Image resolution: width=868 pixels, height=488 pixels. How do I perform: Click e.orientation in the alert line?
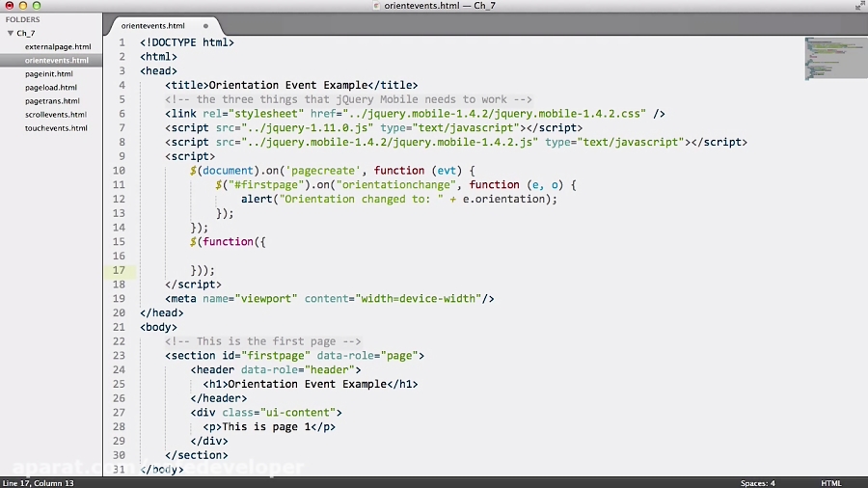503,200
